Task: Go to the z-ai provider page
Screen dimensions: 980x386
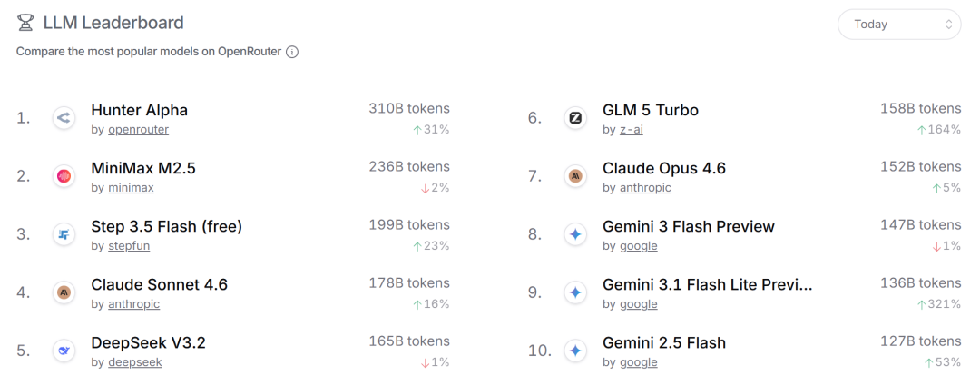Action: coord(632,130)
